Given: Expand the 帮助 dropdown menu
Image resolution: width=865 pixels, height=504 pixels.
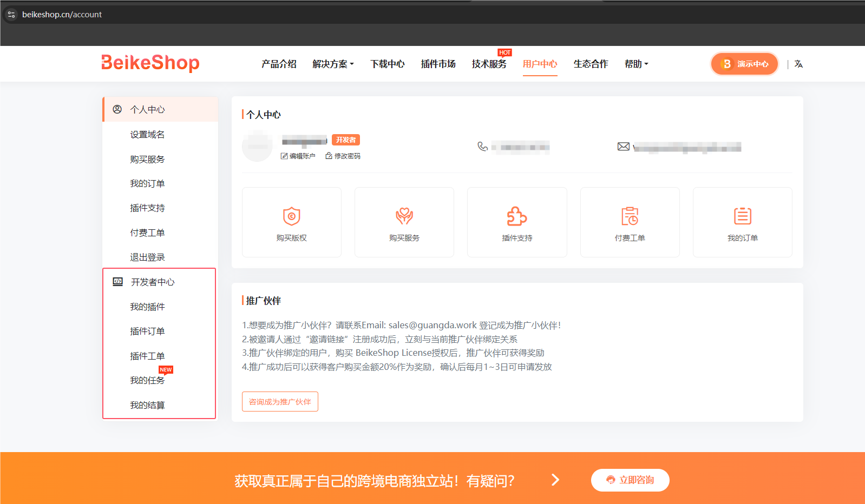Looking at the screenshot, I should coord(637,64).
